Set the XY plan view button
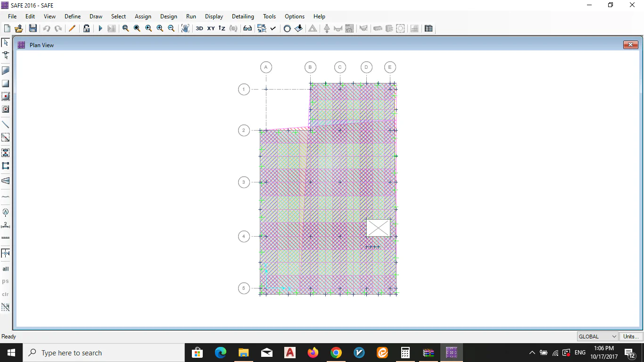 coord(211,28)
